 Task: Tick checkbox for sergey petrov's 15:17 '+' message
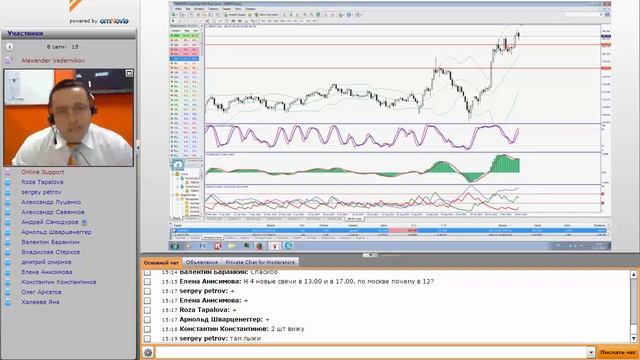[147, 291]
